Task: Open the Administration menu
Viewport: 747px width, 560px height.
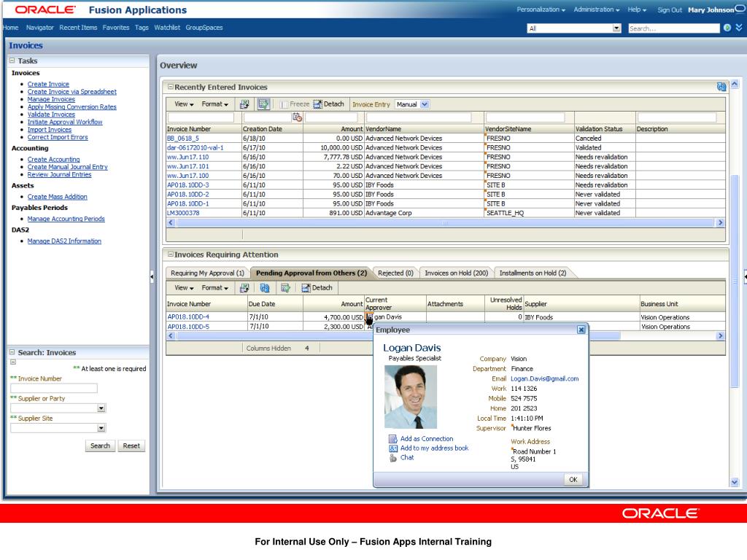Action: [x=597, y=9]
